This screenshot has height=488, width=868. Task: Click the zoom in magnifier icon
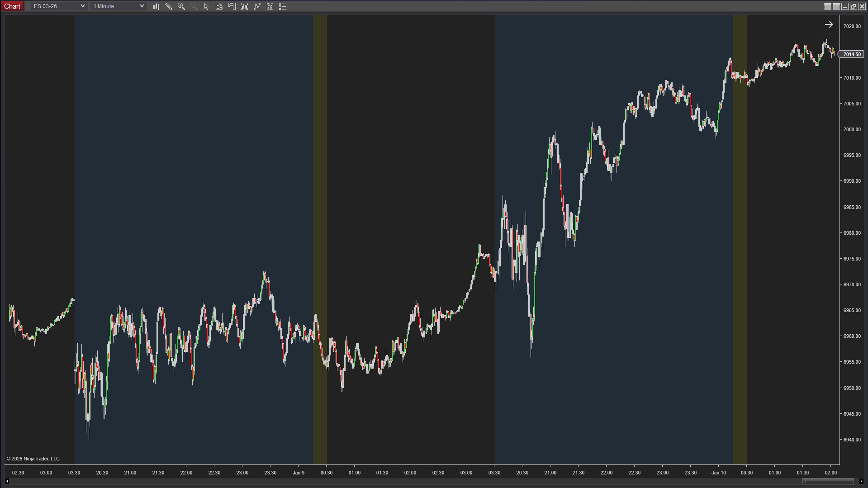181,6
